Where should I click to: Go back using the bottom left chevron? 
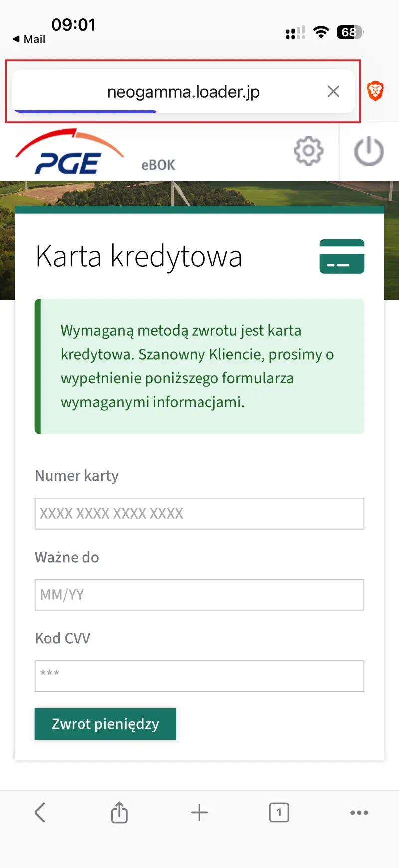point(40,812)
